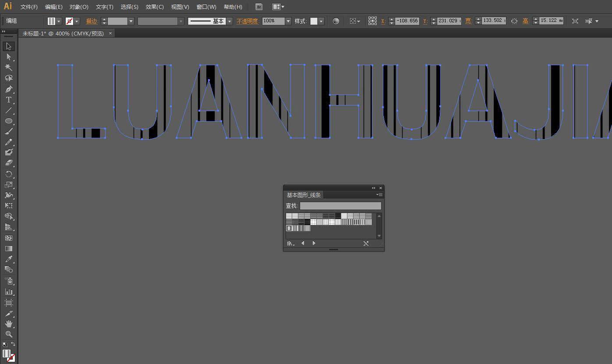Screen dimensions: 612x364
Task: Click the reference point locator grid
Action: (372, 21)
